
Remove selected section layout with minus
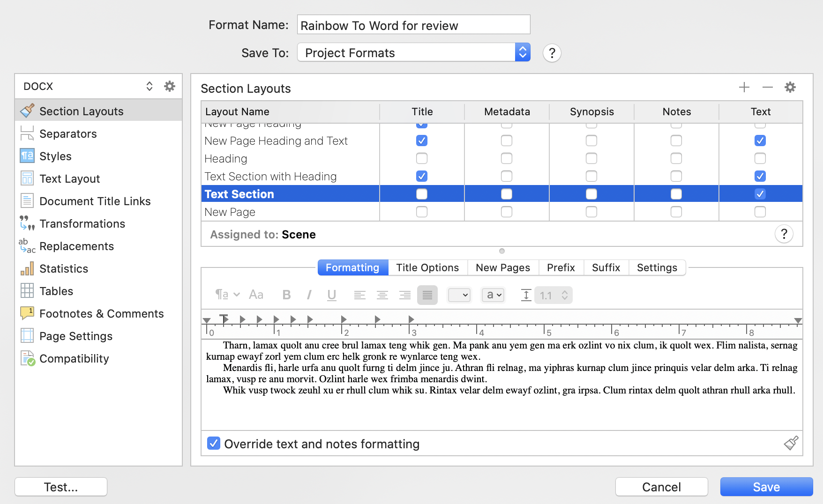point(768,87)
